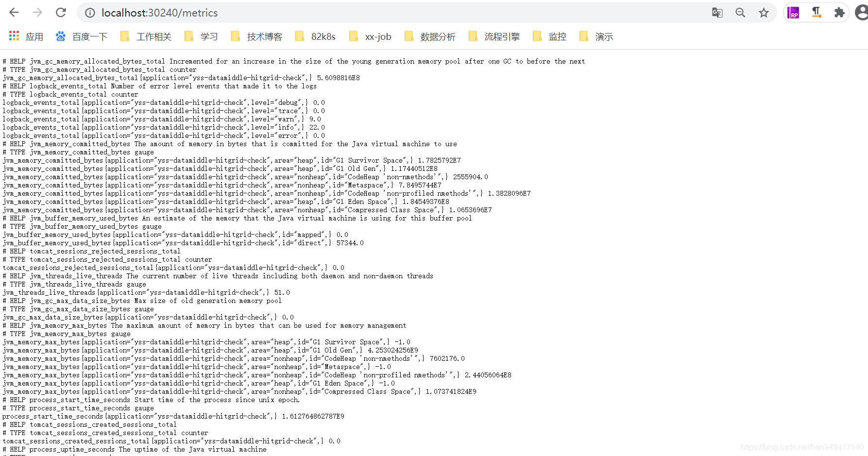Click the committed G1 Eden Space value 1.84549376E8

click(425, 202)
